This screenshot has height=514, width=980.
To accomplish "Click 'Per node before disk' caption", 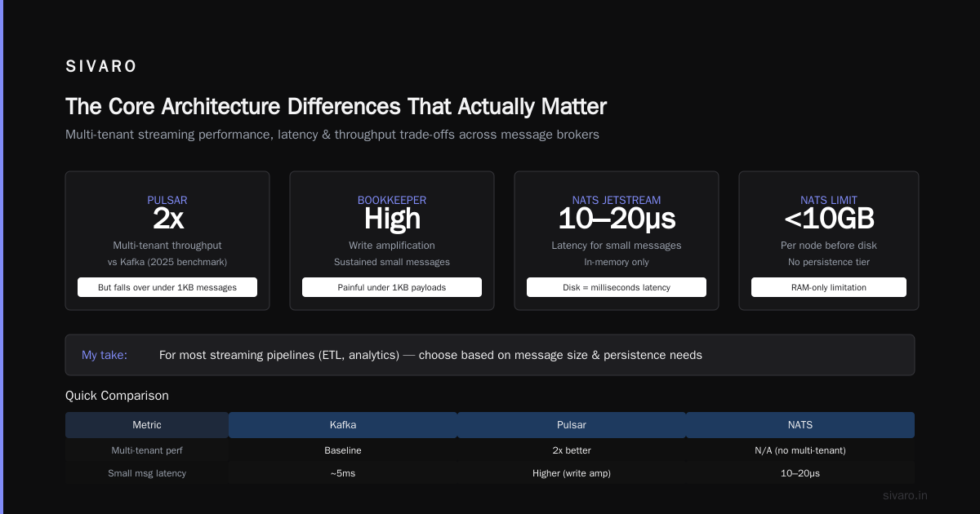I will [x=829, y=245].
